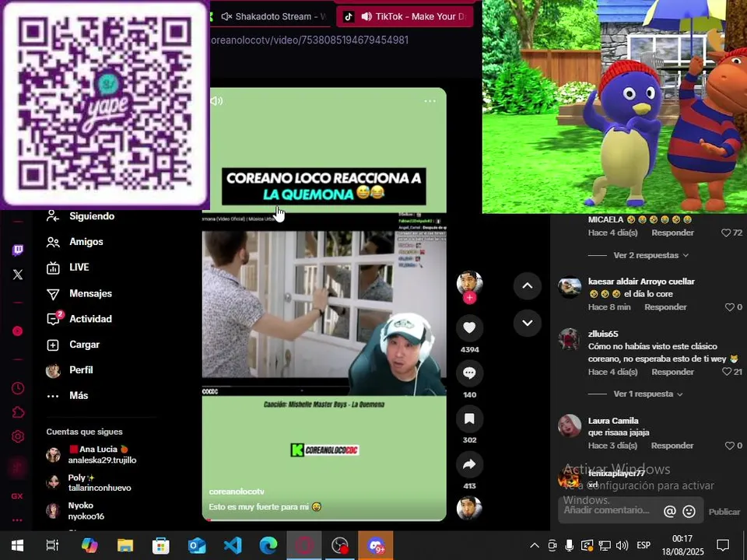Toggle the video's volume speaker icon
This screenshot has width=747, height=560.
pyautogui.click(x=217, y=101)
